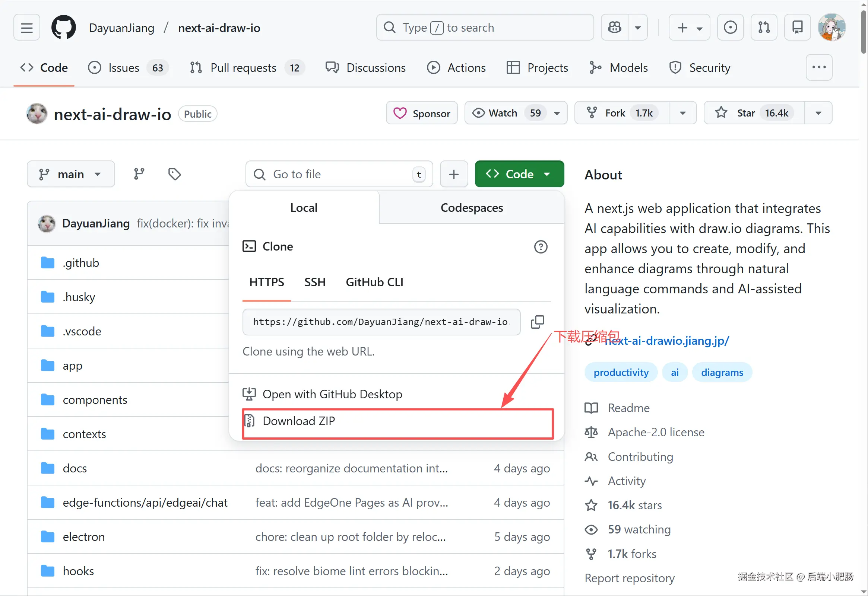Copy the HTTPS clone URL to clipboard
Image resolution: width=868 pixels, height=596 pixels.
537,322
